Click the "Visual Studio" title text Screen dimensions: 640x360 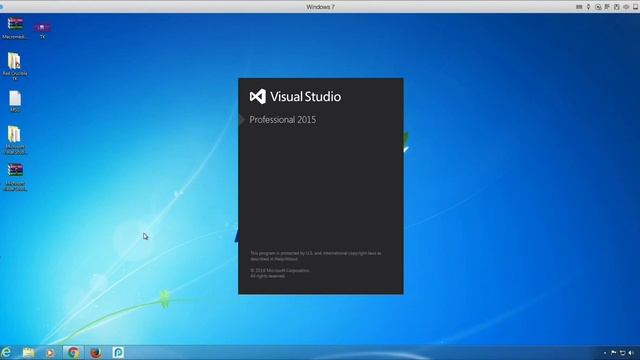tap(305, 97)
